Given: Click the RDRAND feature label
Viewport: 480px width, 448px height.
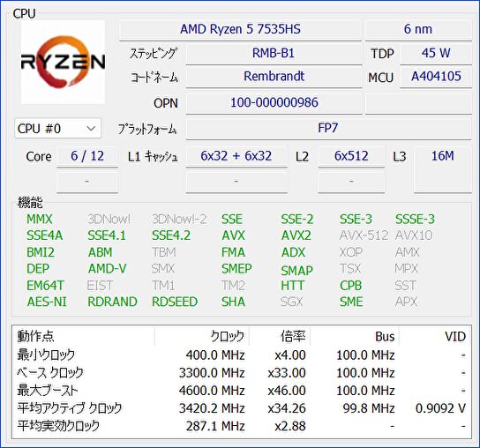Looking at the screenshot, I should (112, 302).
